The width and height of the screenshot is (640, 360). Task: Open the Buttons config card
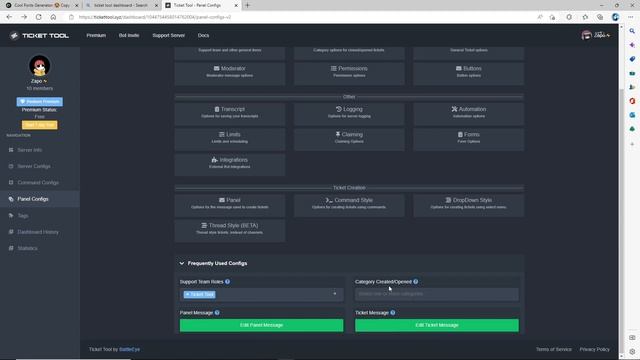click(x=469, y=73)
